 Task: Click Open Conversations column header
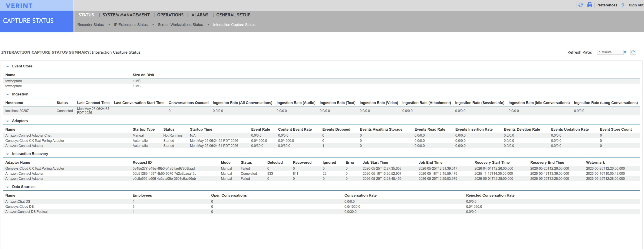(229, 195)
